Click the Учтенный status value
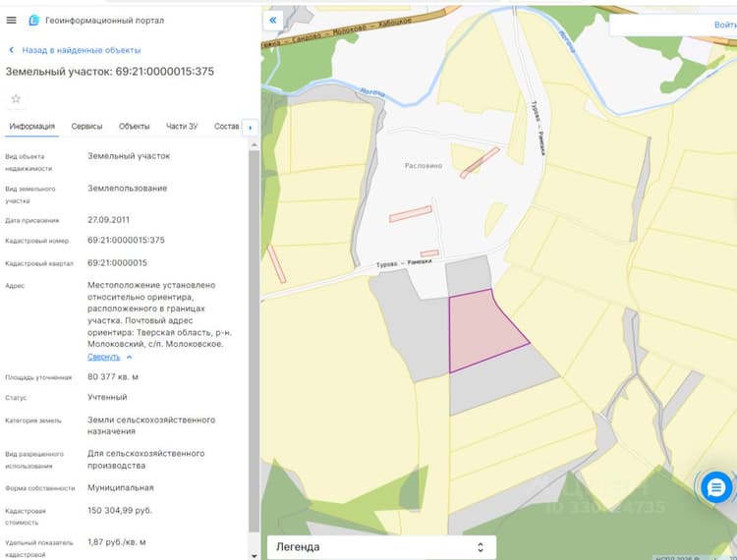This screenshot has height=560, width=737. pos(107,397)
